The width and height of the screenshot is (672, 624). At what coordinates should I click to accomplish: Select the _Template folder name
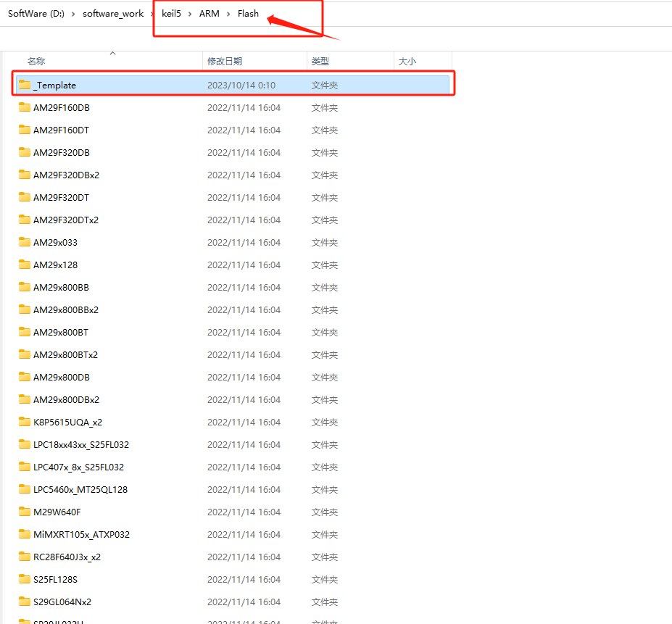click(x=54, y=86)
